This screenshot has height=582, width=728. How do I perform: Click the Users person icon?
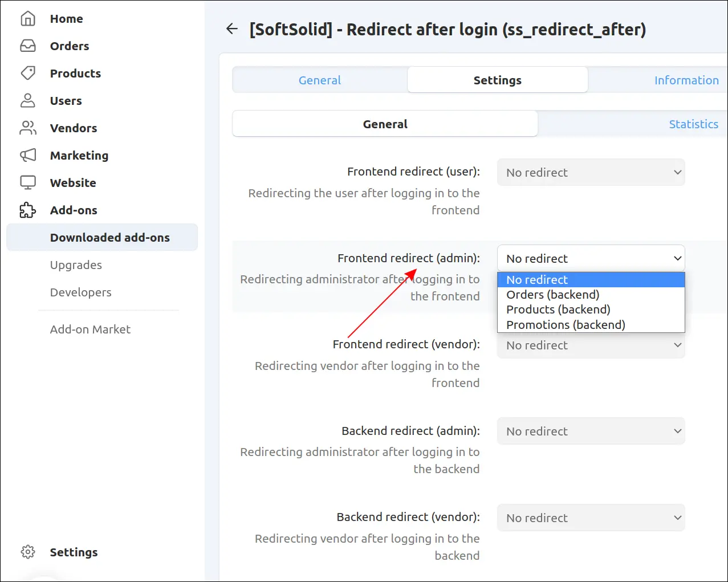[x=28, y=101]
